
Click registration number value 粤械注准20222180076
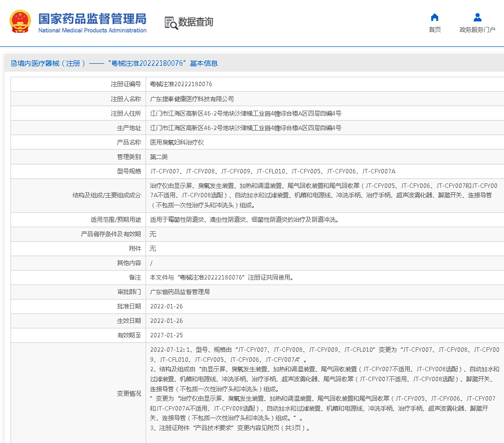pos(181,84)
